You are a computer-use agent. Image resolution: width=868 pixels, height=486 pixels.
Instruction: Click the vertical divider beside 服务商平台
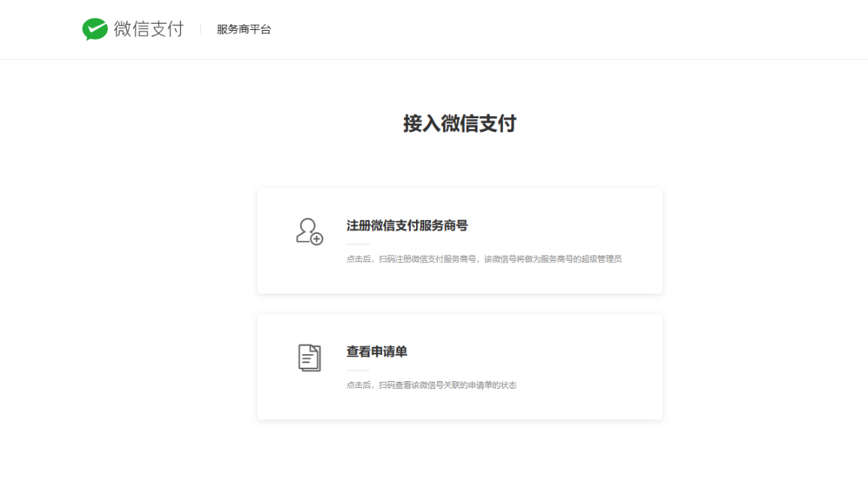click(200, 29)
